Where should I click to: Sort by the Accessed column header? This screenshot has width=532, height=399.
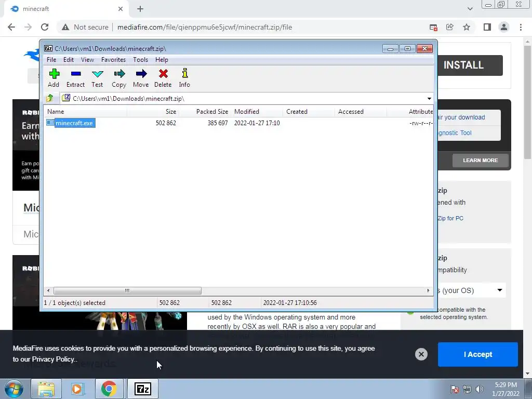pos(361,112)
